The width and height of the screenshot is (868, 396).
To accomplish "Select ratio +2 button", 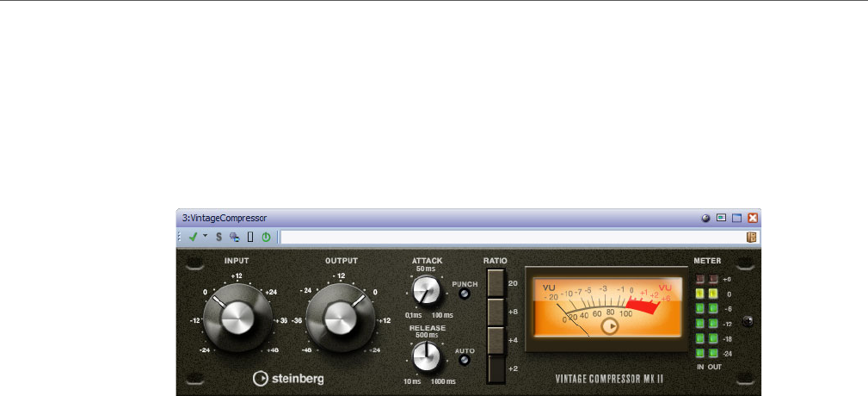I will point(496,369).
